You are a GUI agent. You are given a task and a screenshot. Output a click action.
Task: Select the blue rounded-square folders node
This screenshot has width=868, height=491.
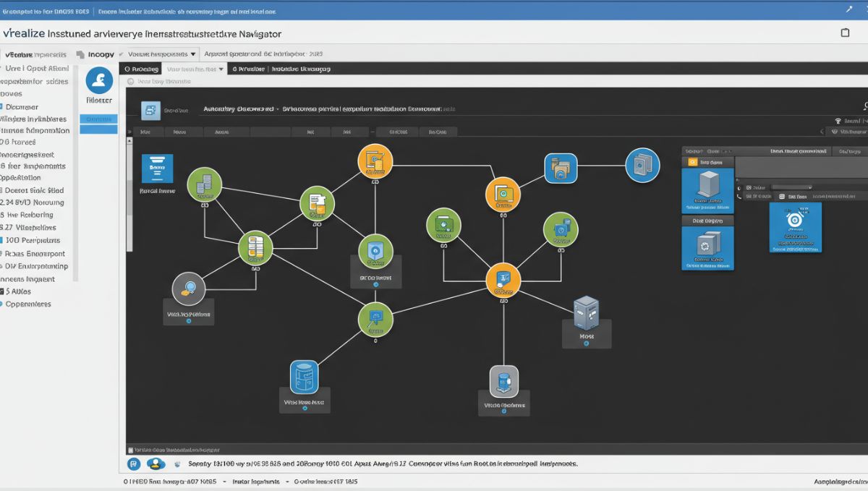coord(560,168)
